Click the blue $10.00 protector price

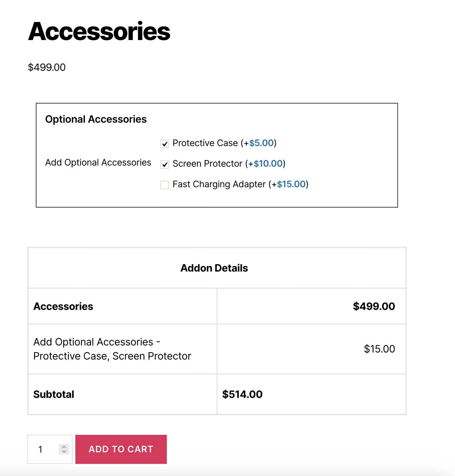(268, 164)
